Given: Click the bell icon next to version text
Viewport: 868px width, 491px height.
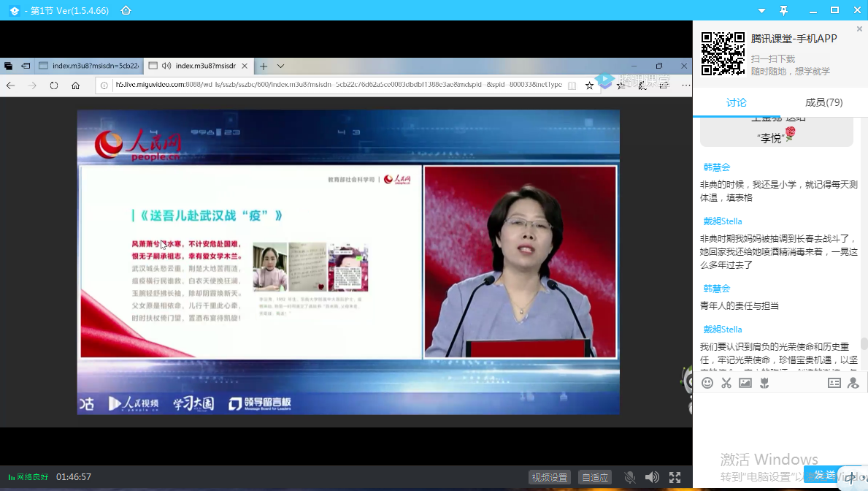Looking at the screenshot, I should click(x=126, y=10).
